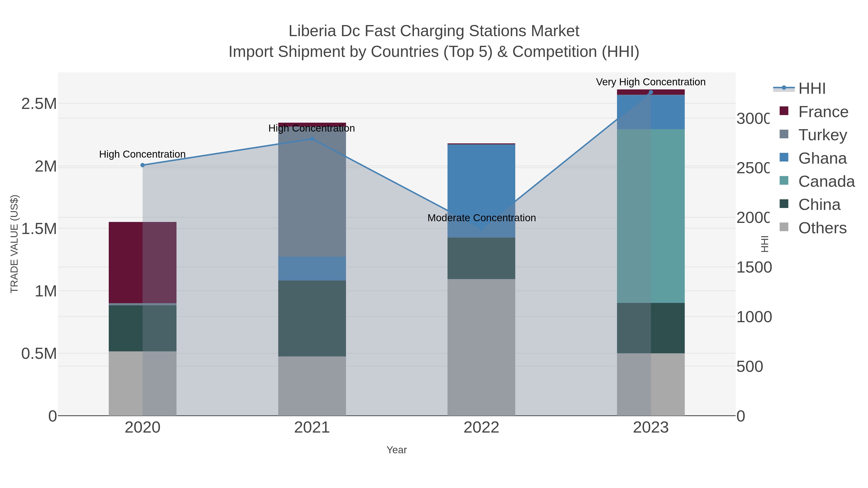The height and width of the screenshot is (488, 868).
Task: Click the China bar segment in 2023
Action: pyautogui.click(x=651, y=328)
